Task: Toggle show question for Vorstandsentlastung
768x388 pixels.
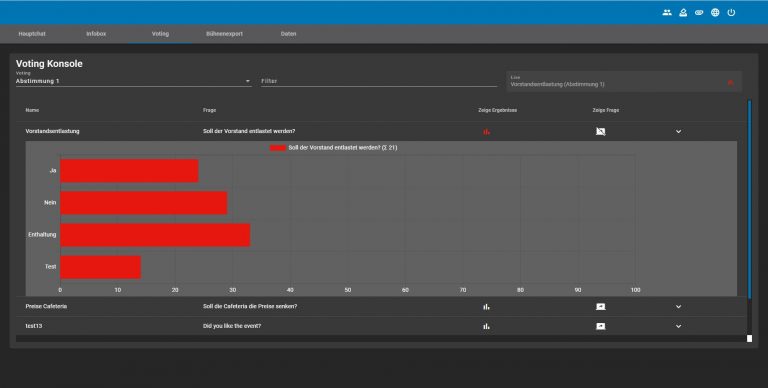Action: (x=600, y=131)
